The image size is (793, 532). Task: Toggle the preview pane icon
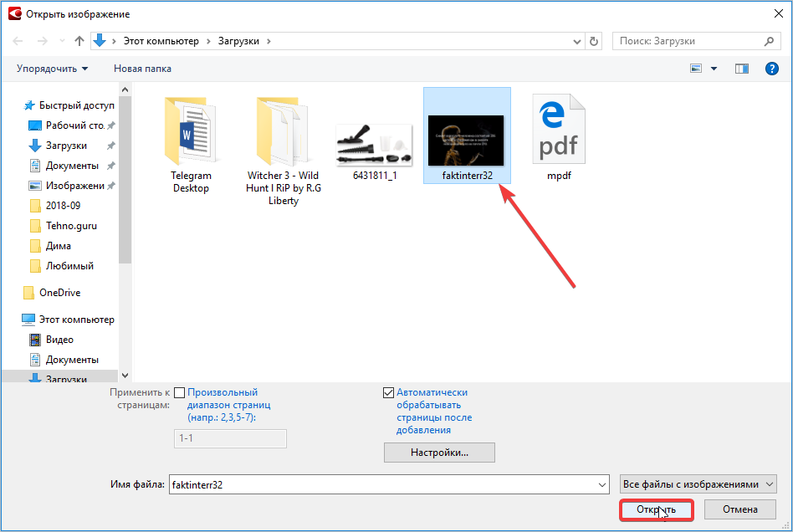(x=740, y=69)
